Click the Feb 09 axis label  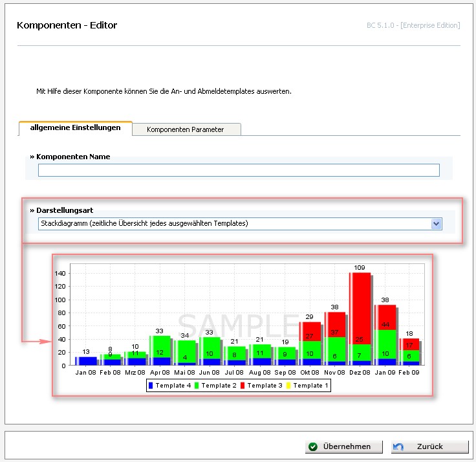[409, 373]
